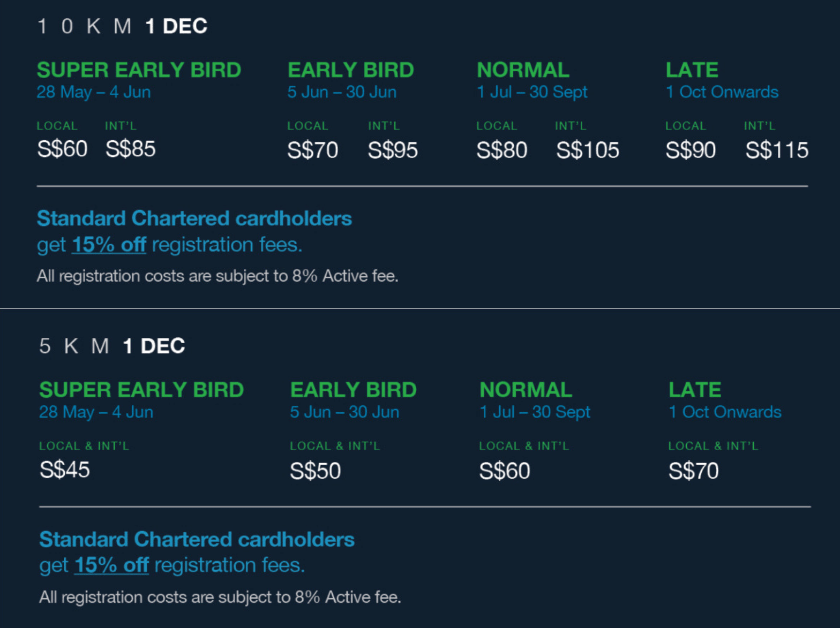
Task: Click Standard Chartered cardholders text in 10KM section
Action: 194,218
